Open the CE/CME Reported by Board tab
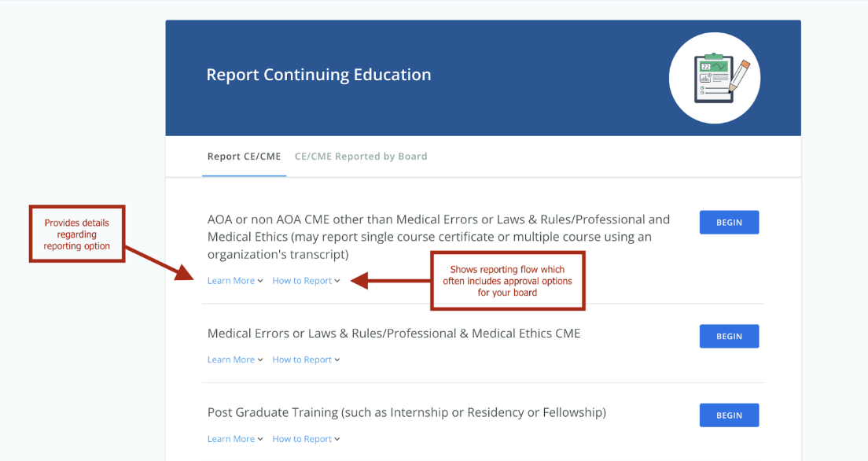 click(361, 157)
